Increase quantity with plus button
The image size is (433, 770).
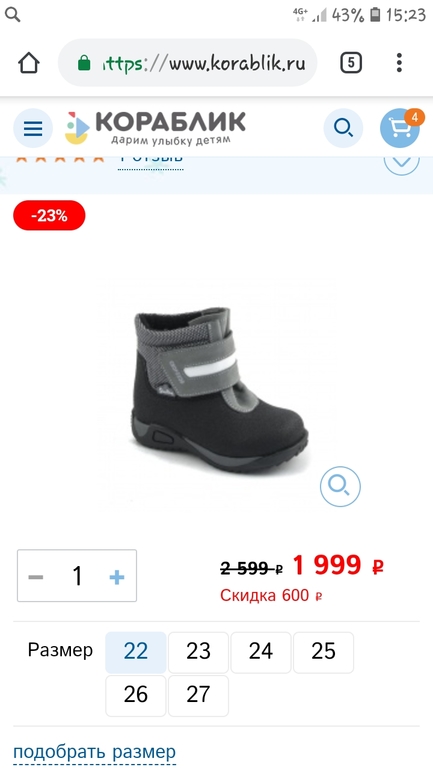pos(117,577)
